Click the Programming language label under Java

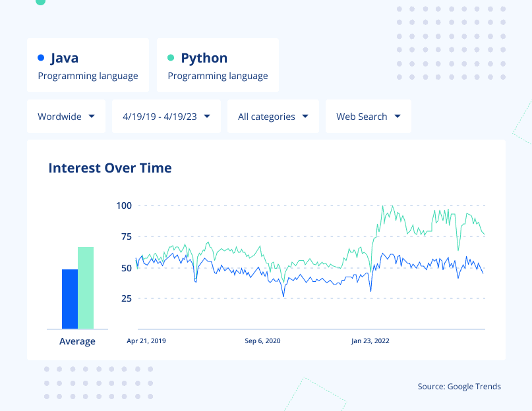coord(88,76)
